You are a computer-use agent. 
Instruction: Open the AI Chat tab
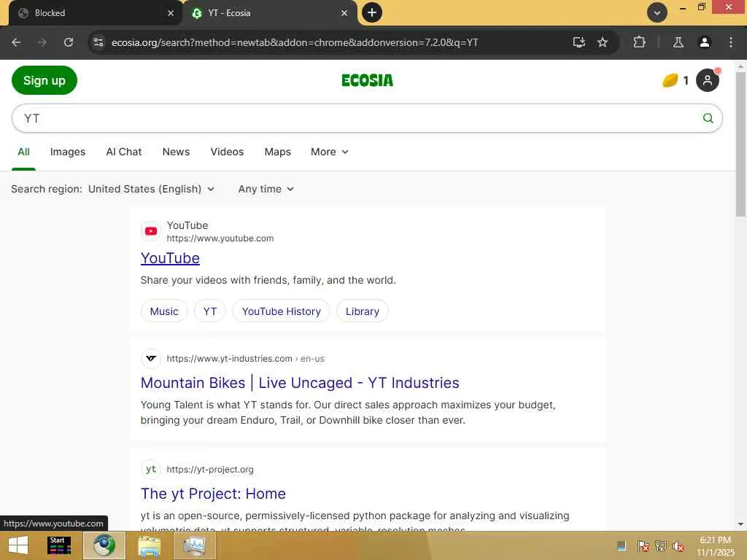[x=124, y=152]
